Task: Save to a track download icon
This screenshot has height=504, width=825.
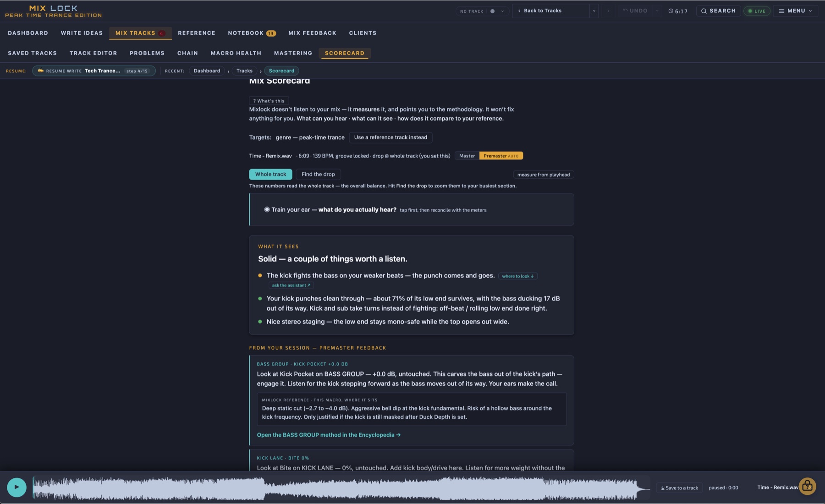Action: point(663,488)
